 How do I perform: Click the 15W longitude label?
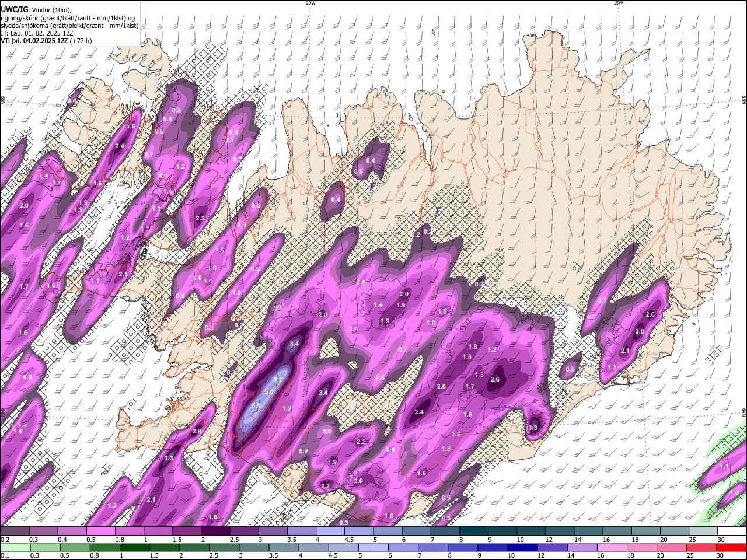pos(618,3)
